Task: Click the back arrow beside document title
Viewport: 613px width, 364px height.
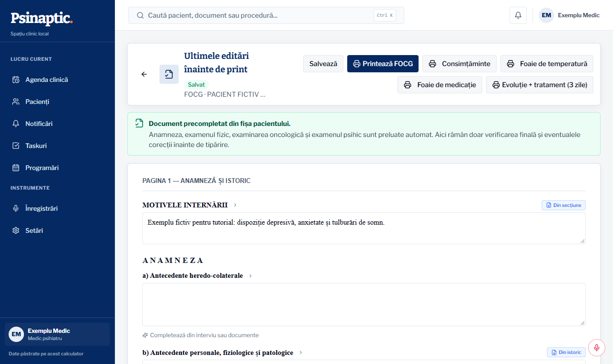Action: coord(144,74)
